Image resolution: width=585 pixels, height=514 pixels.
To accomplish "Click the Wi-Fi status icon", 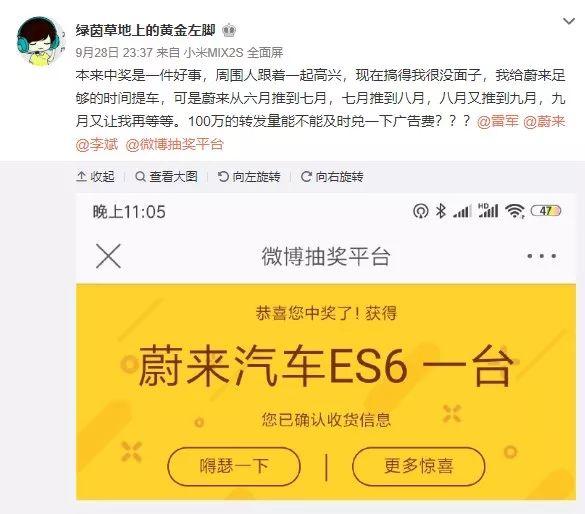I will [x=515, y=211].
